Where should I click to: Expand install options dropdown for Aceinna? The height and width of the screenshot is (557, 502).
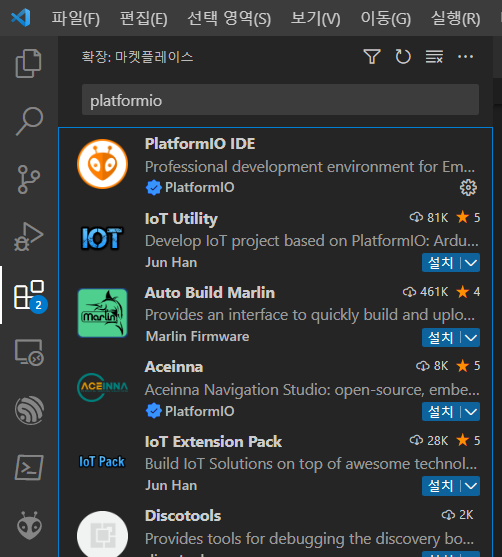[x=471, y=412]
